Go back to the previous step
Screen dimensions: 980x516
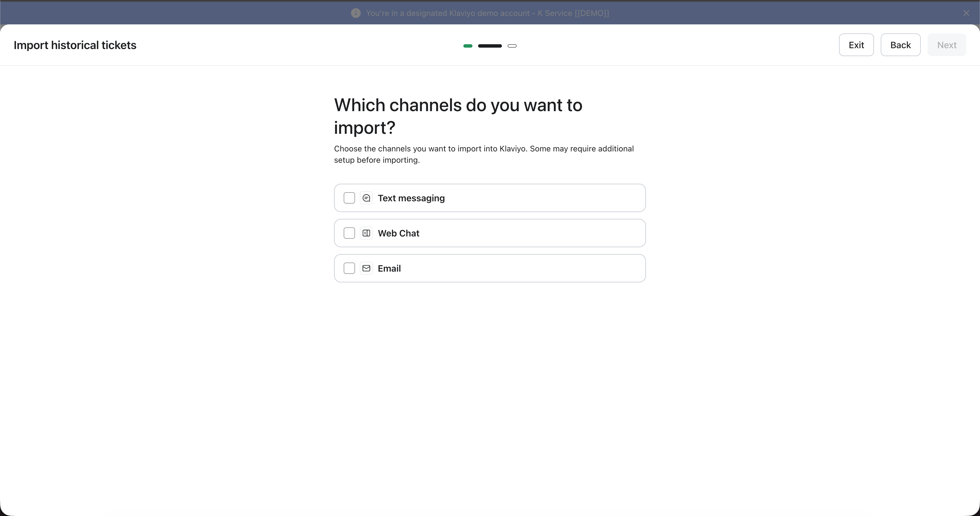[x=901, y=45]
